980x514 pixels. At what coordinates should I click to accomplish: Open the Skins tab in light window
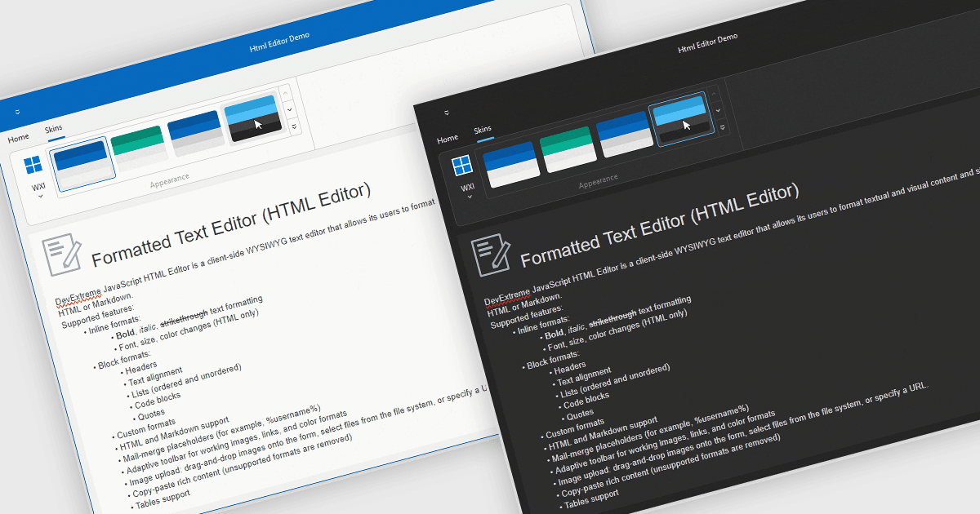(53, 128)
